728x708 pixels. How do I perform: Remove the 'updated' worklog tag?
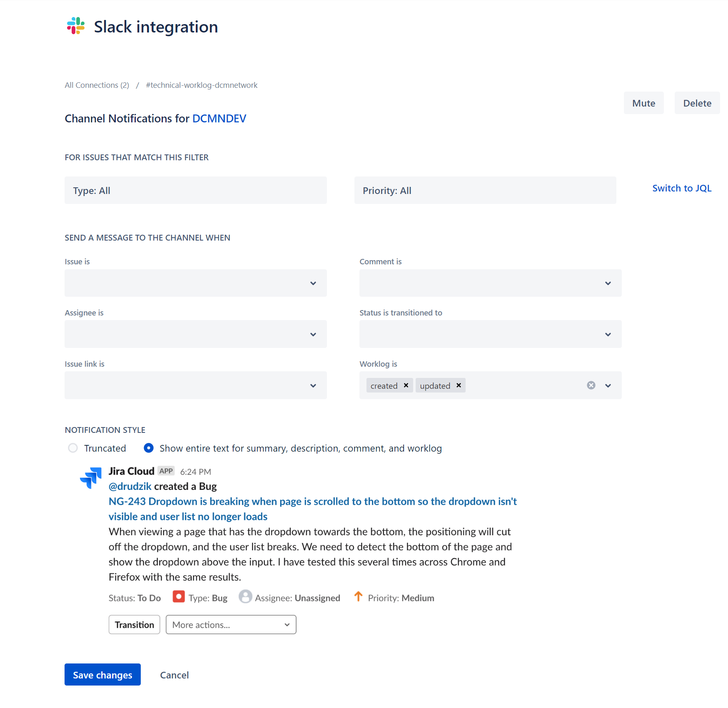(459, 385)
